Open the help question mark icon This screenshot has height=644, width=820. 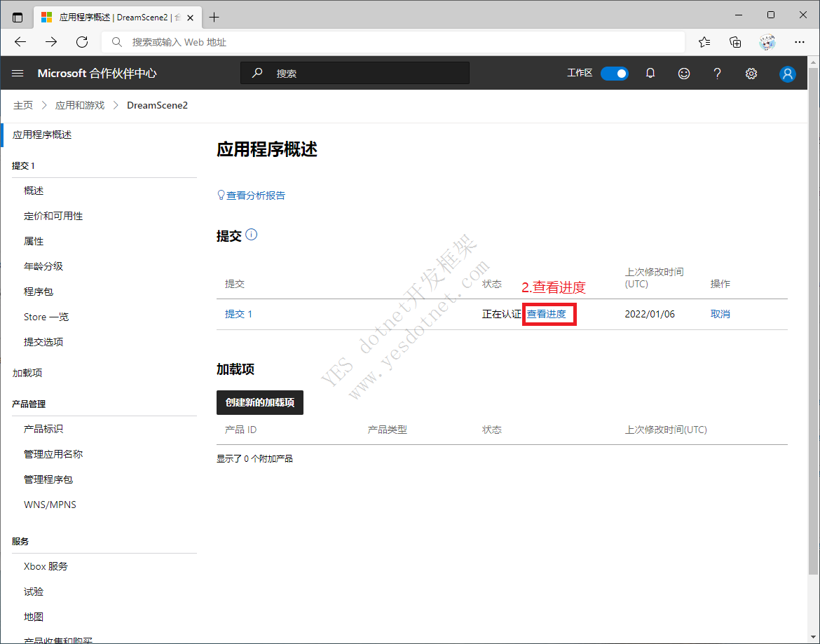(x=717, y=74)
